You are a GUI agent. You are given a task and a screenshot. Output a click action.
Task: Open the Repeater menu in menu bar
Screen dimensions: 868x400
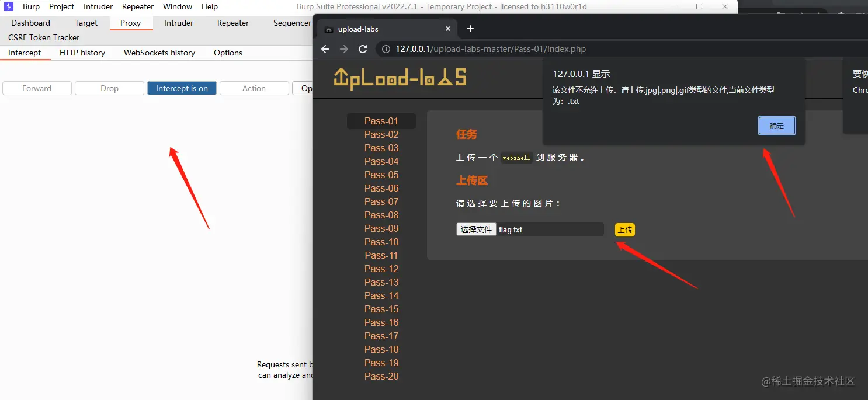click(138, 6)
